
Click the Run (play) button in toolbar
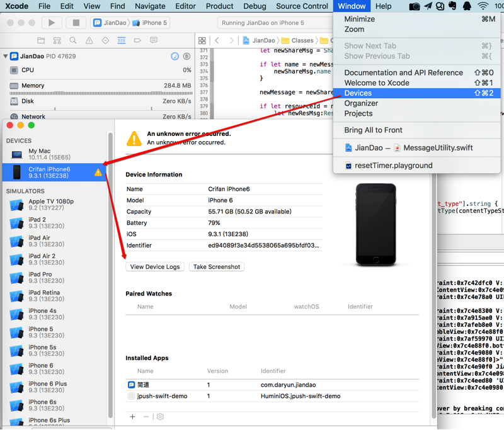(52, 23)
